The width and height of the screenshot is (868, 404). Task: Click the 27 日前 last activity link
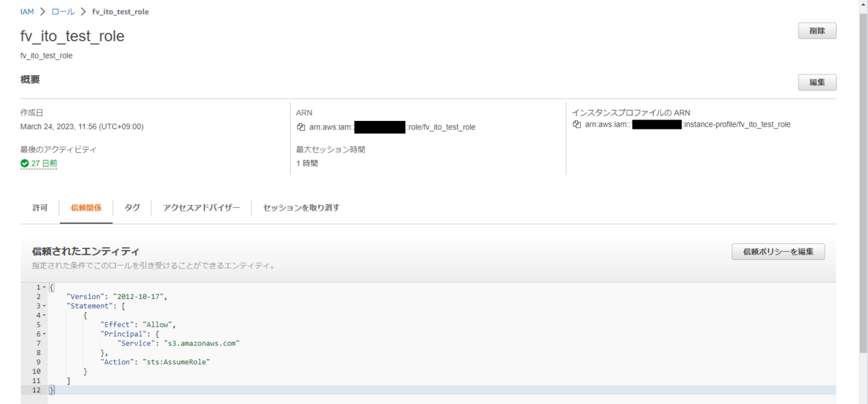click(44, 164)
